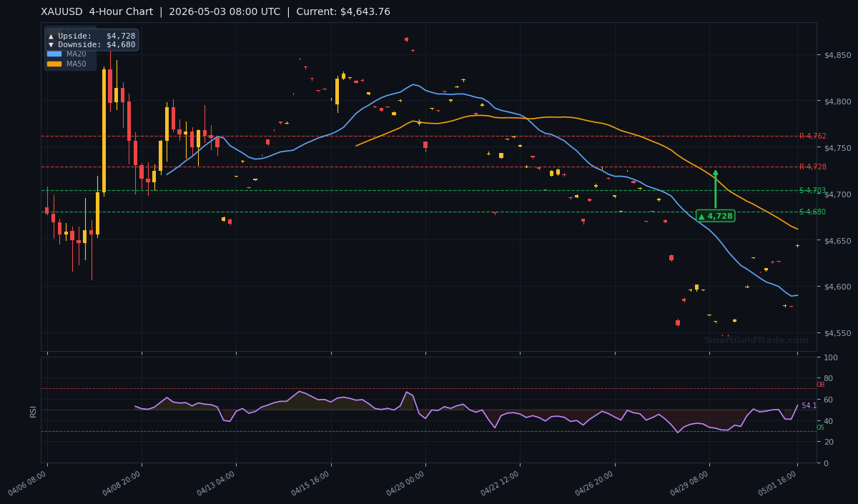Click the green 4,728 target price tag
The width and height of the screenshot is (858, 504).
click(715, 216)
